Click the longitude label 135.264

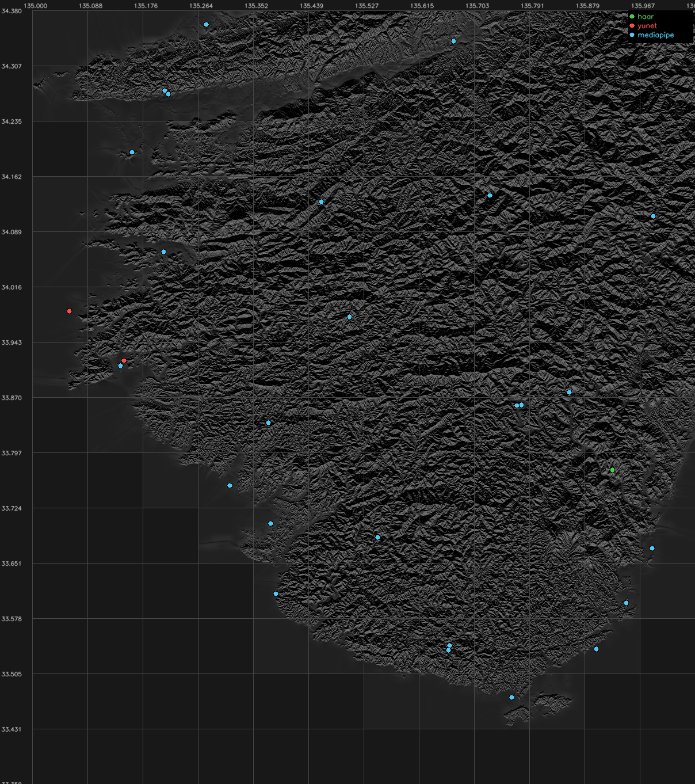pos(201,6)
